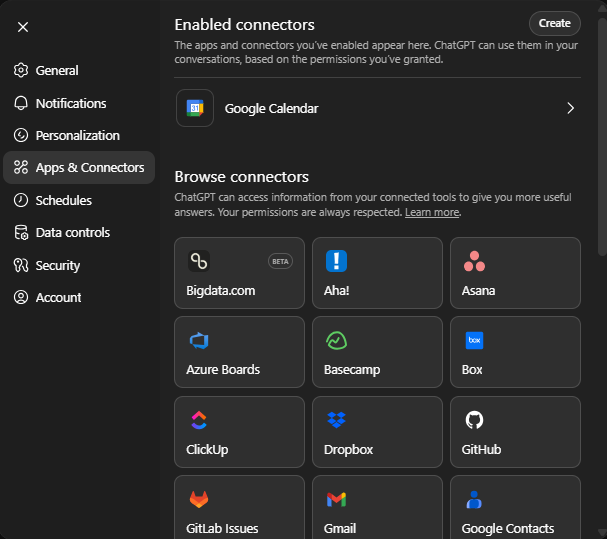This screenshot has height=539, width=607.
Task: Open the Data controls tab
Action: (79, 232)
